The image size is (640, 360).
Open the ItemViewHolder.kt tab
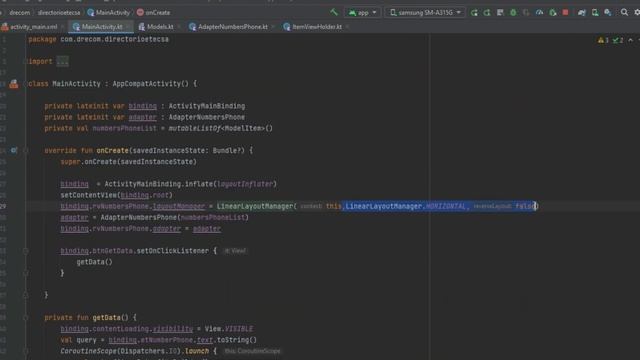tap(317, 27)
